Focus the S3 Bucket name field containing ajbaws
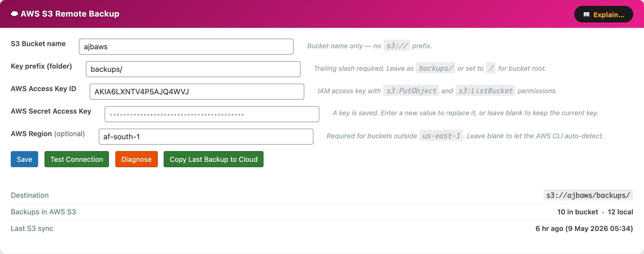Viewport: 644px width, 254px height. tap(186, 47)
